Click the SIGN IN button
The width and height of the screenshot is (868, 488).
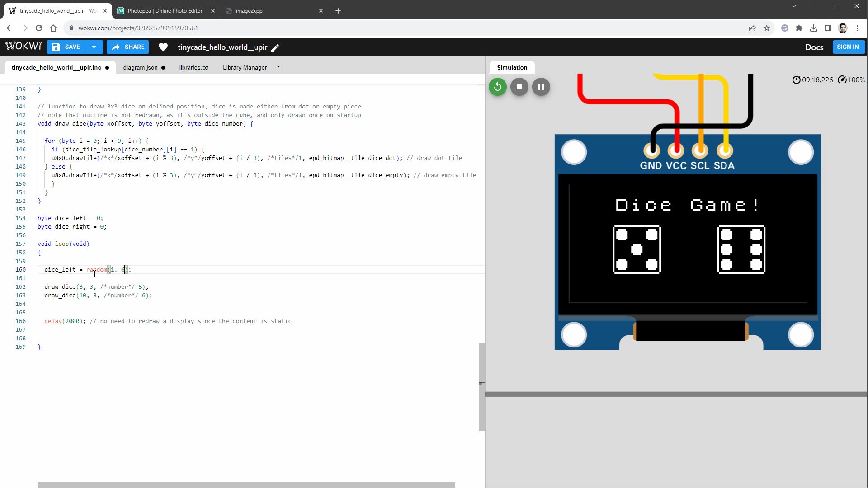click(x=848, y=47)
